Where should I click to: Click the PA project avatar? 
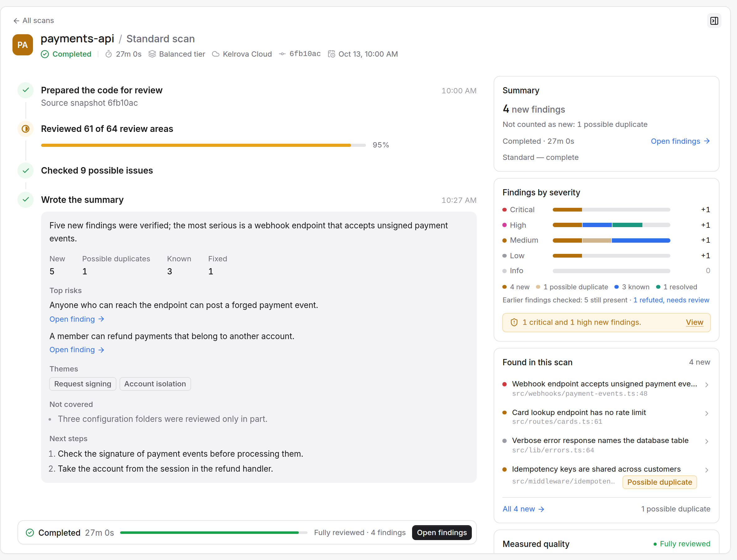tap(23, 45)
